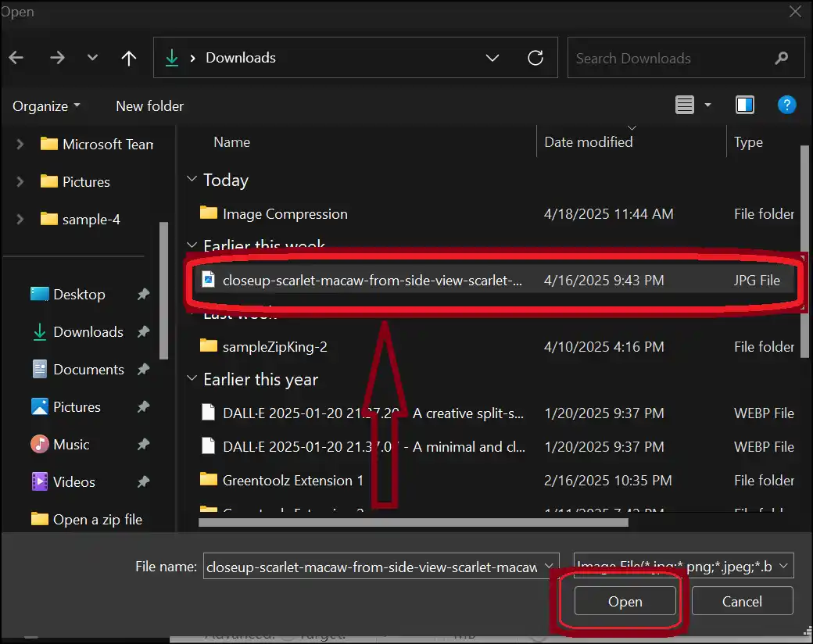Screen dimensions: 813x644
Task: Focus the Search Downloads field
Action: [x=686, y=58]
